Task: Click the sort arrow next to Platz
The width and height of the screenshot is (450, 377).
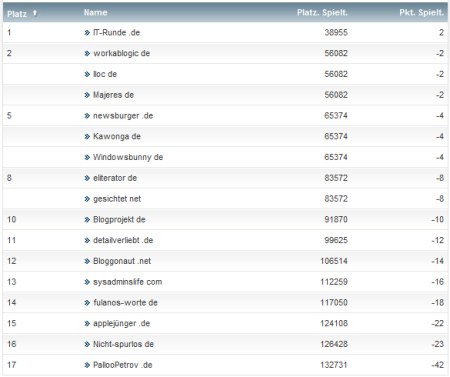Action: click(x=35, y=13)
